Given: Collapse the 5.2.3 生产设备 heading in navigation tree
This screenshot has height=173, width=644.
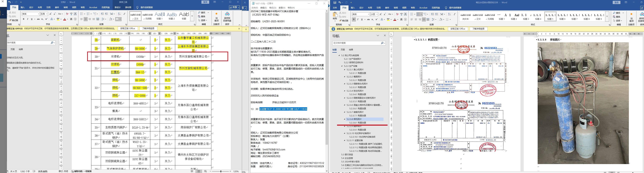Looking at the screenshot, I should point(342,66).
